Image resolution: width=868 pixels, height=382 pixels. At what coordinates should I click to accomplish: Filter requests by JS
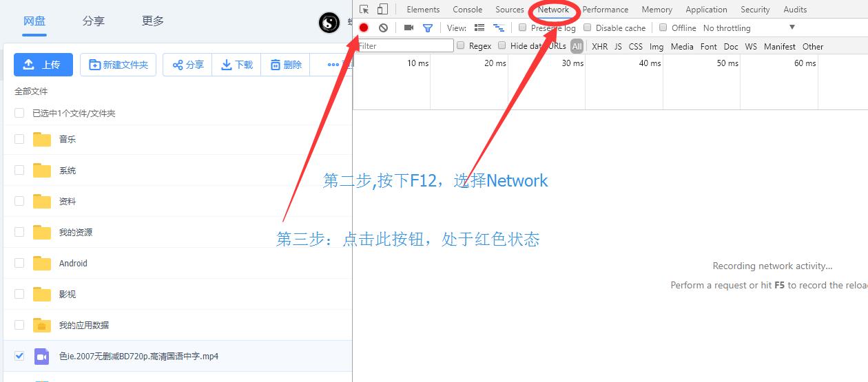618,46
